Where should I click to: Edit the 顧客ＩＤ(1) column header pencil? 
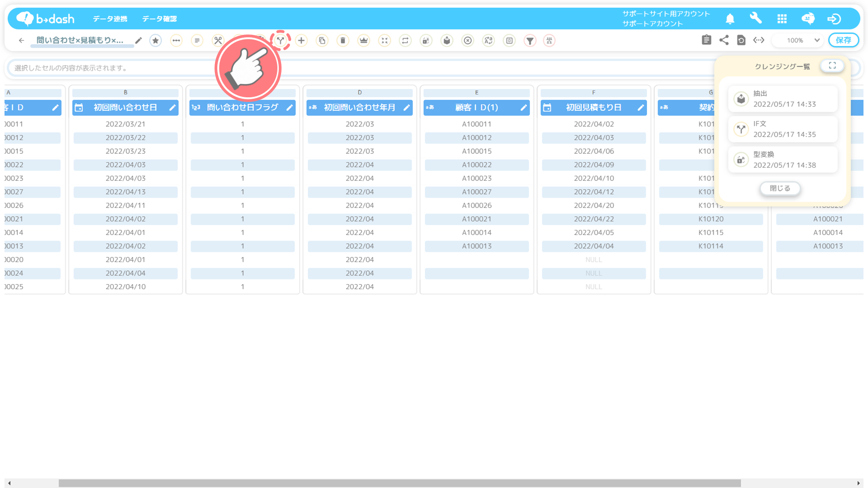click(x=524, y=107)
